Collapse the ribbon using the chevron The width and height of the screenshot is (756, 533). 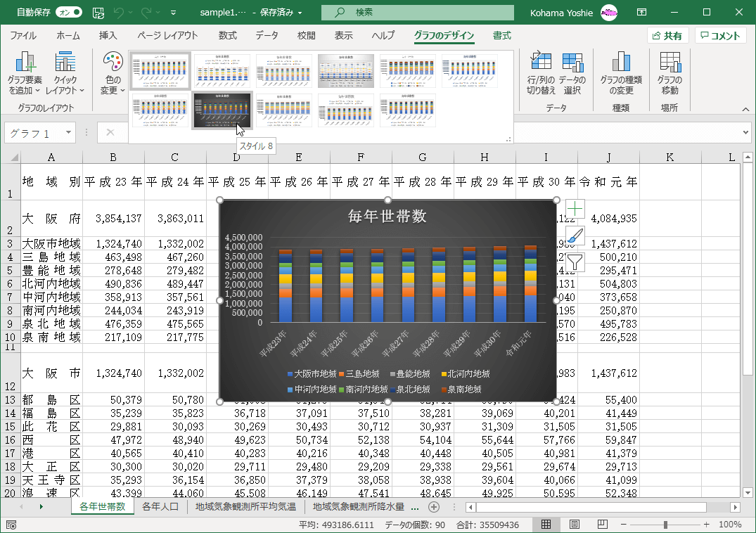(745, 110)
